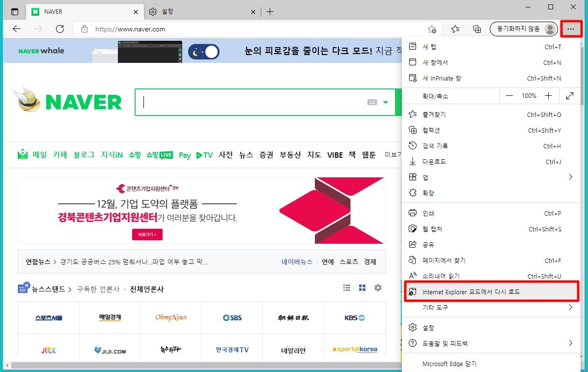Open the SBS newsstand thumbnail
Viewport: 588px width, 372px height.
click(x=232, y=317)
